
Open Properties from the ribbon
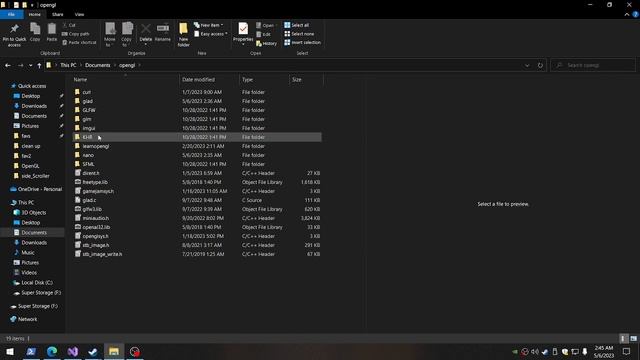tap(243, 34)
